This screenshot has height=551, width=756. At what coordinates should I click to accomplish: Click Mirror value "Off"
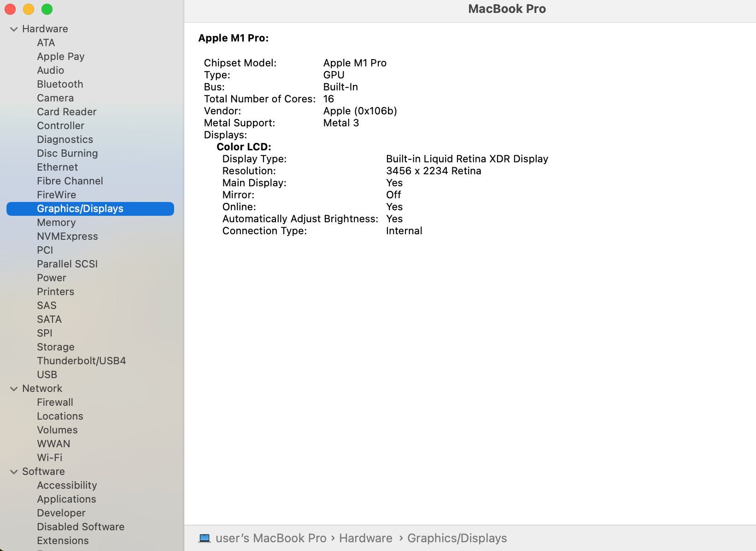(393, 195)
